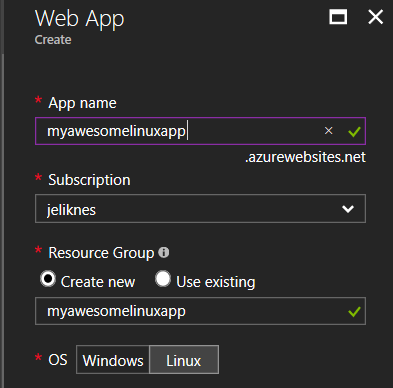393x388 pixels.
Task: Maximize the Web App blade
Action: (338, 17)
